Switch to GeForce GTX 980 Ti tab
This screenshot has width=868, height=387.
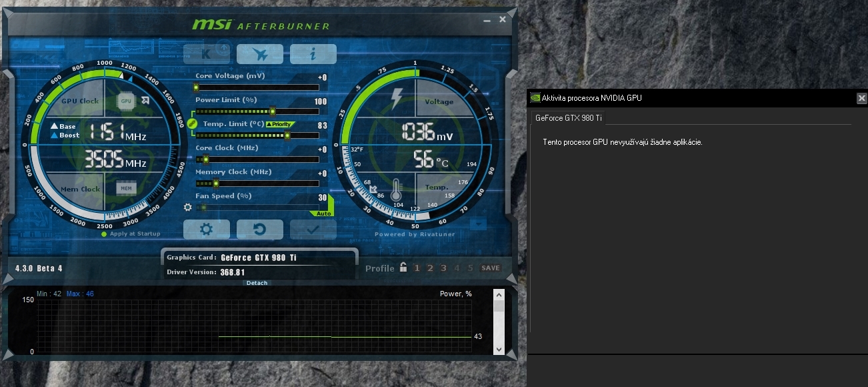point(568,118)
